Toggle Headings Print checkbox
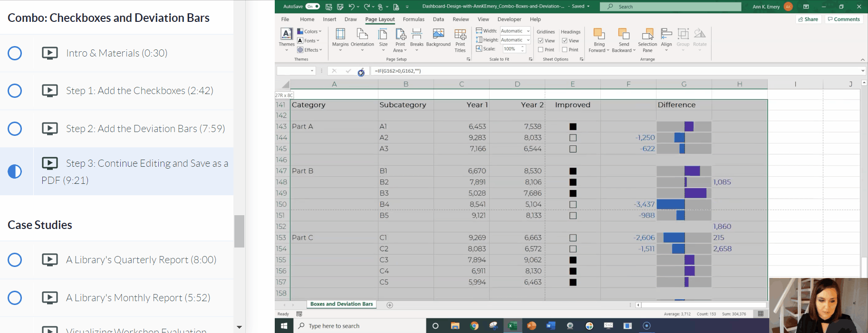Viewport: 868px width, 333px height. click(564, 50)
